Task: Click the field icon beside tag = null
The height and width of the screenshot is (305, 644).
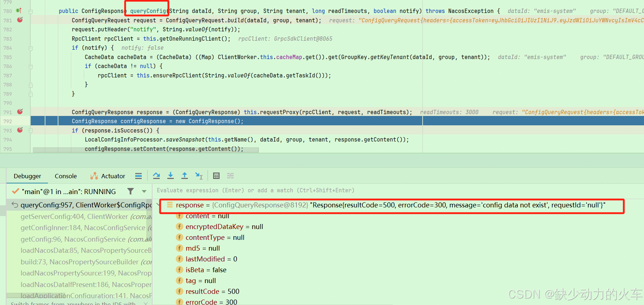Action: (x=180, y=281)
